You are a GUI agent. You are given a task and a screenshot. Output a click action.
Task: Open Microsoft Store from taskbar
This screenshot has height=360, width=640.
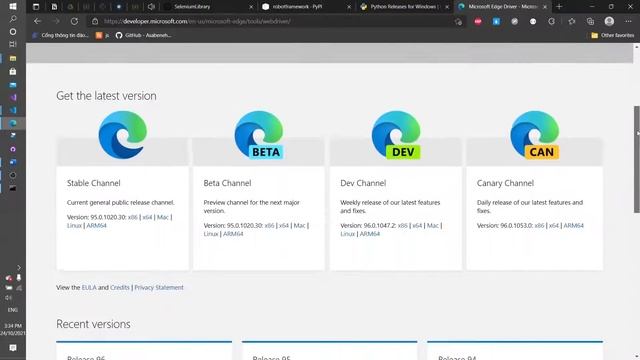tap(13, 71)
